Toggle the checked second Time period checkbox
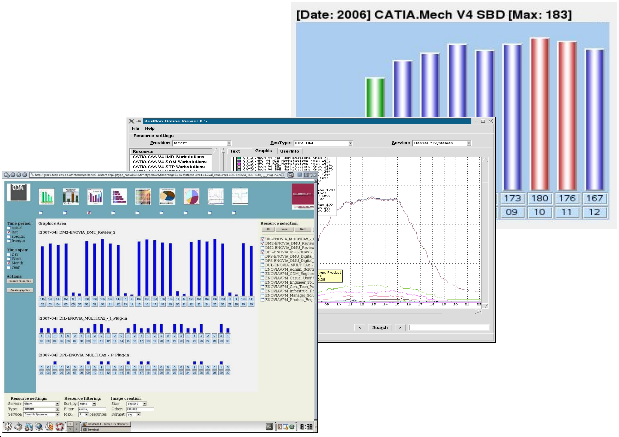The width and height of the screenshot is (619, 437). click(x=9, y=232)
